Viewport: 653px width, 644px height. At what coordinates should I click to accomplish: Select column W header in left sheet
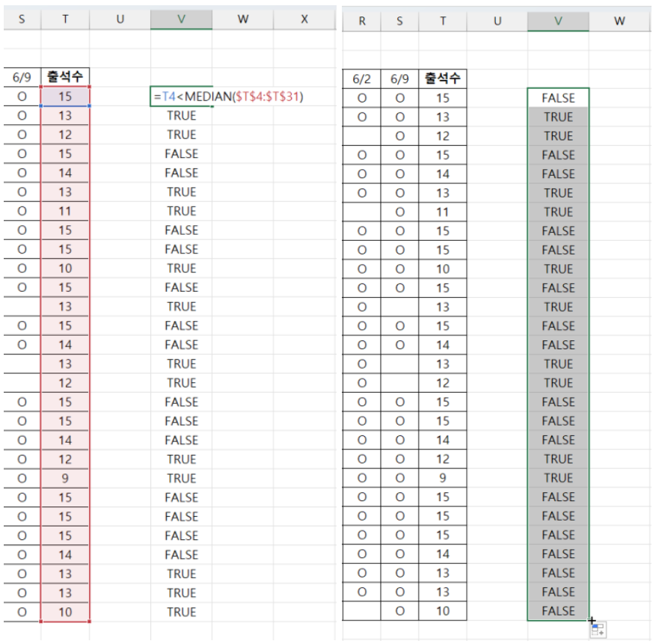[243, 19]
